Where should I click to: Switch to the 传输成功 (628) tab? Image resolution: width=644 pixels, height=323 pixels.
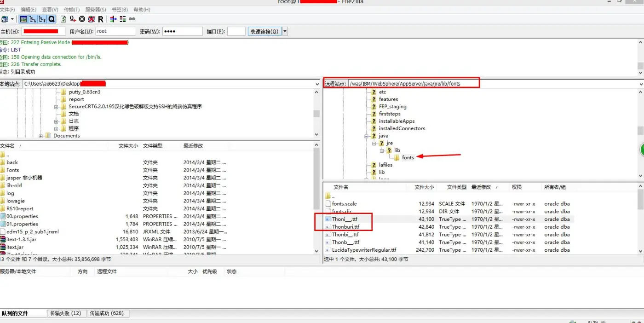click(x=106, y=313)
